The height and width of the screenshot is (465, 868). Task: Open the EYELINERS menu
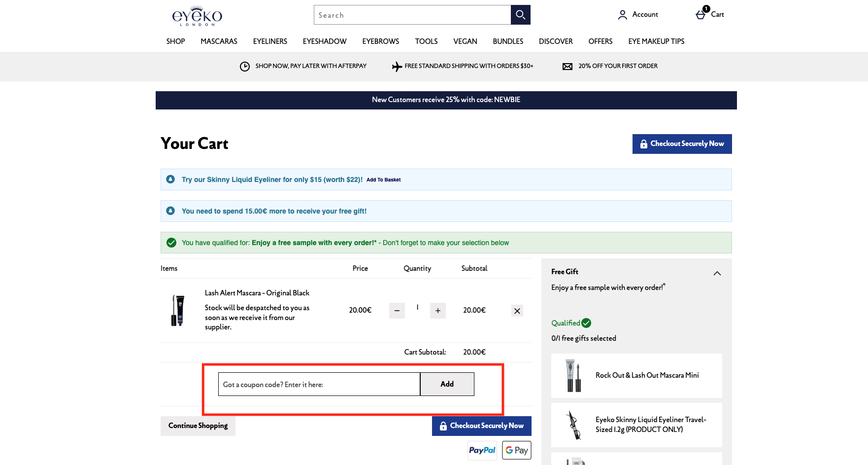270,41
